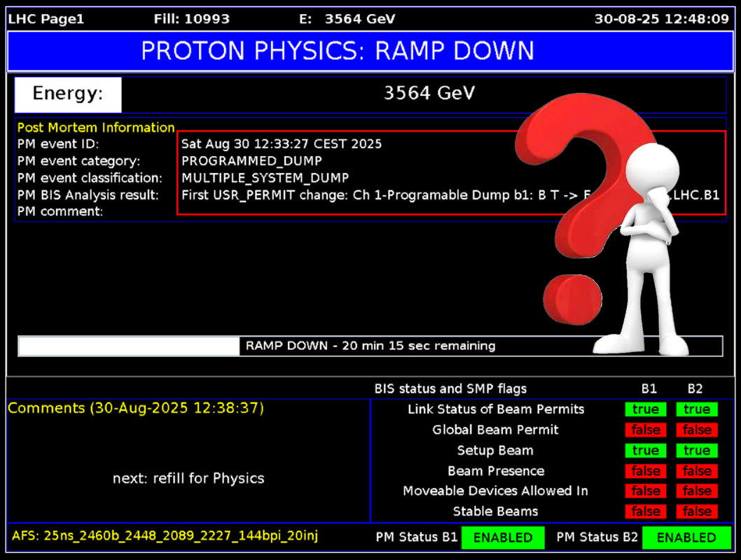Select the 'next: refill for Physics' comment
Image resolution: width=741 pixels, height=560 pixels.
[188, 479]
